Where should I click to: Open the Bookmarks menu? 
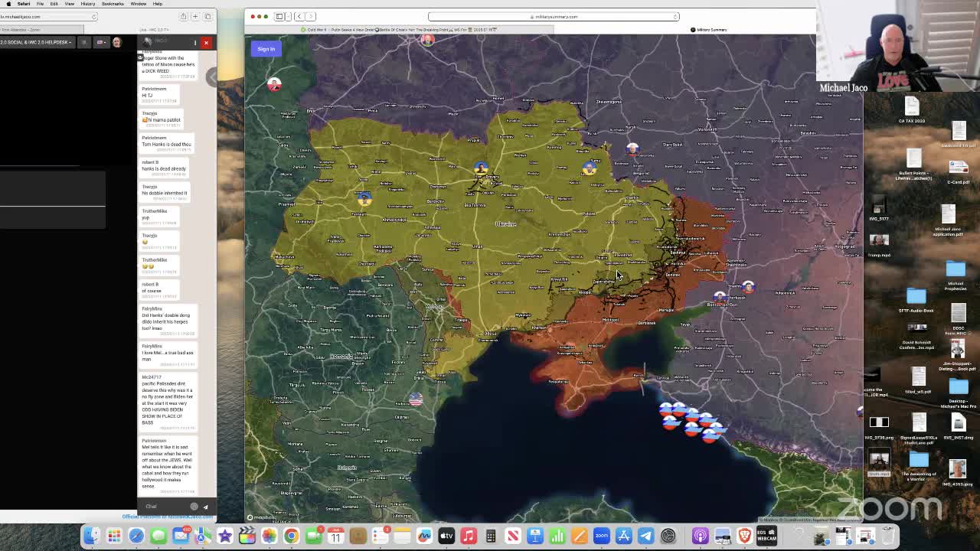113,4
